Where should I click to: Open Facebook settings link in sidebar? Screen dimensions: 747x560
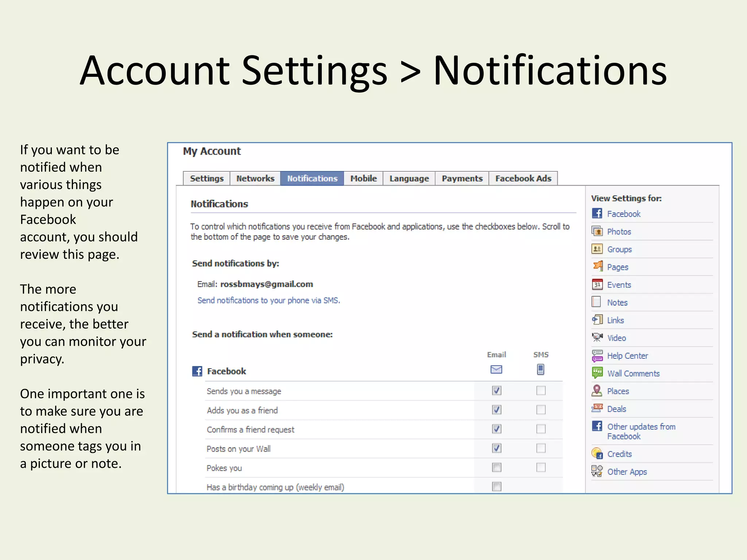coord(624,214)
